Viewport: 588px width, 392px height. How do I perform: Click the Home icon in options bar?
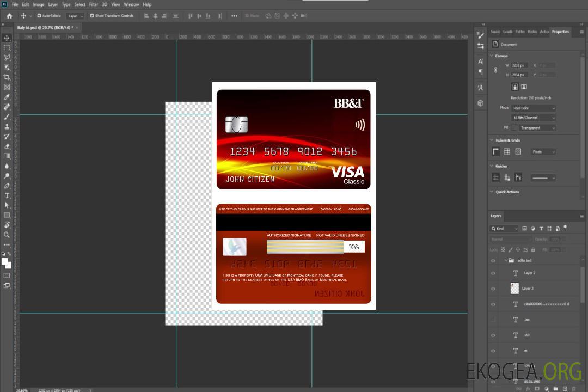[9, 16]
